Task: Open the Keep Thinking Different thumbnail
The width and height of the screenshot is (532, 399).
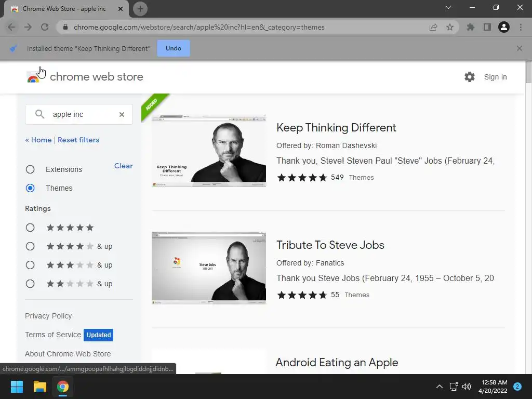Action: tap(209, 151)
